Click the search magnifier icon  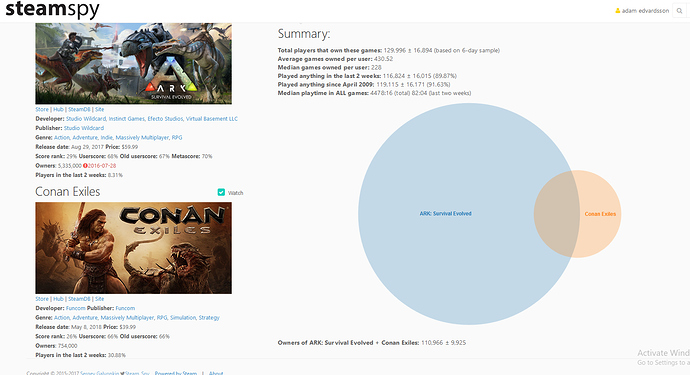(x=679, y=11)
